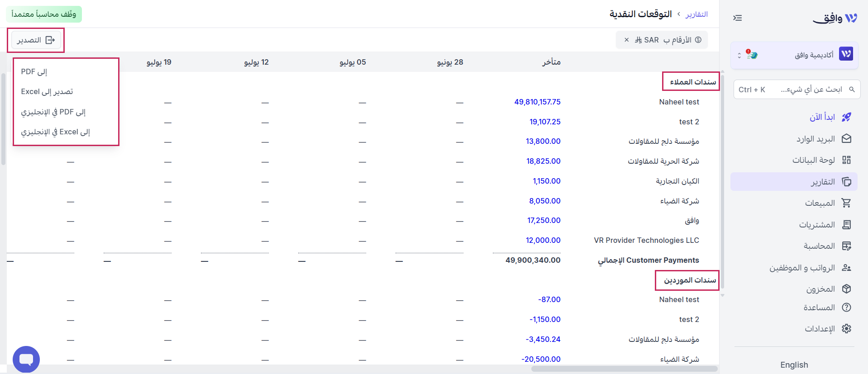Switch language to English

[794, 365]
